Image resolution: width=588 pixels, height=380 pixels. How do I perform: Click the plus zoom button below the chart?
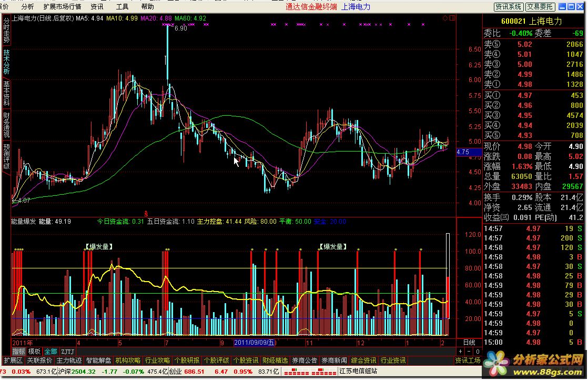pos(461,352)
